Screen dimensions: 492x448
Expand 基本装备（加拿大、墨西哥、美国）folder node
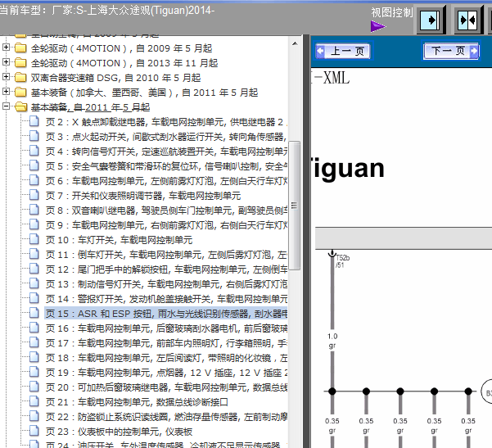(6, 92)
